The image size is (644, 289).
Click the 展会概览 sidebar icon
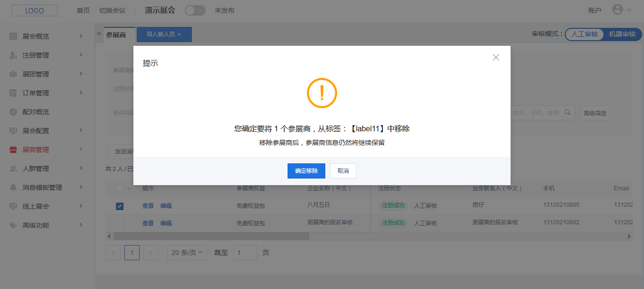pyautogui.click(x=13, y=36)
